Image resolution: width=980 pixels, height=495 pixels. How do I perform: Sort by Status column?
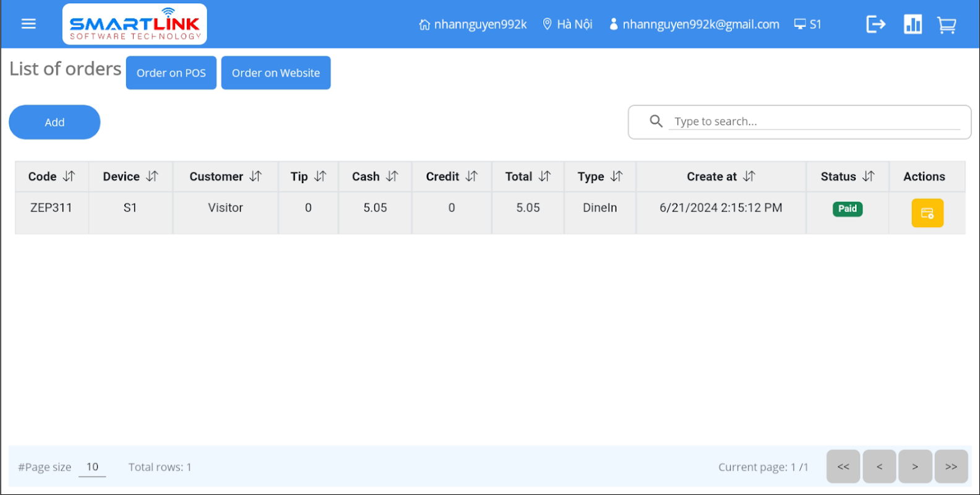click(x=869, y=176)
